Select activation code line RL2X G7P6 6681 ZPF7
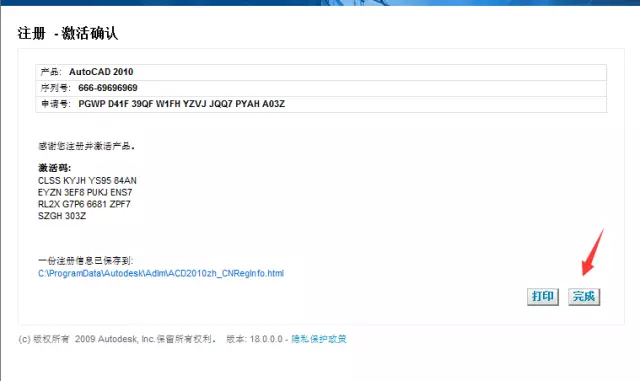 click(x=84, y=204)
